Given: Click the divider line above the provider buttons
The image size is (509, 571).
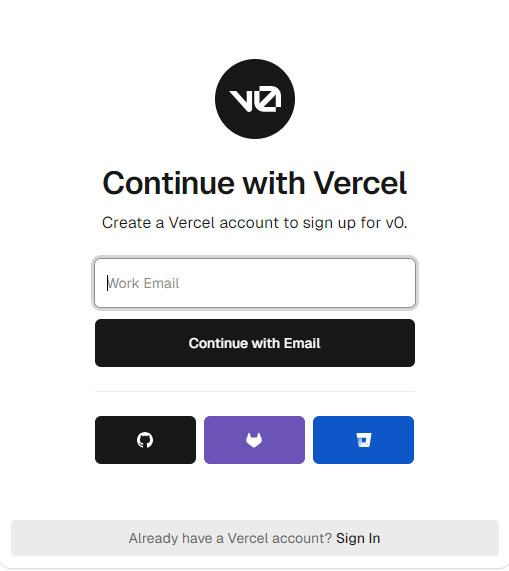Looking at the screenshot, I should click(x=255, y=391).
